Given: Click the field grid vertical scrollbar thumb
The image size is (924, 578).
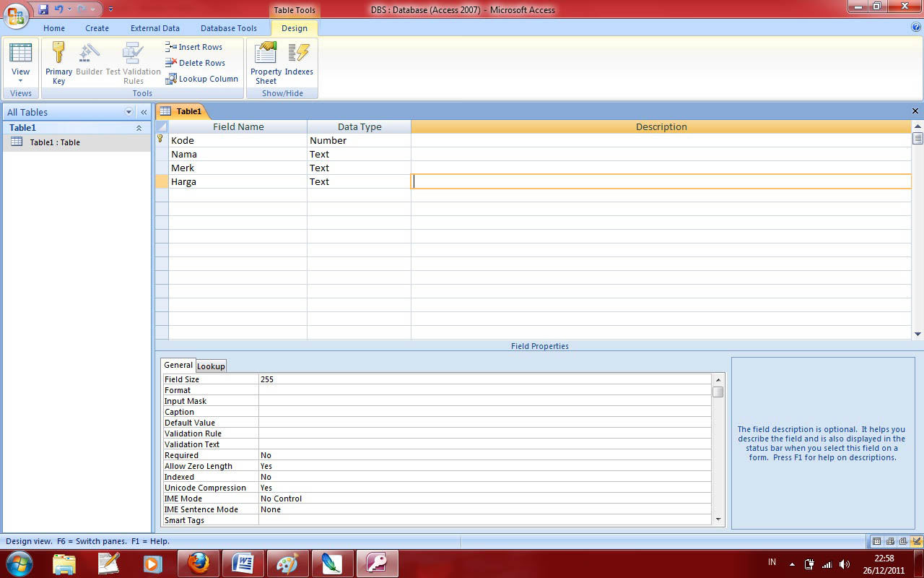Looking at the screenshot, I should click(x=918, y=138).
